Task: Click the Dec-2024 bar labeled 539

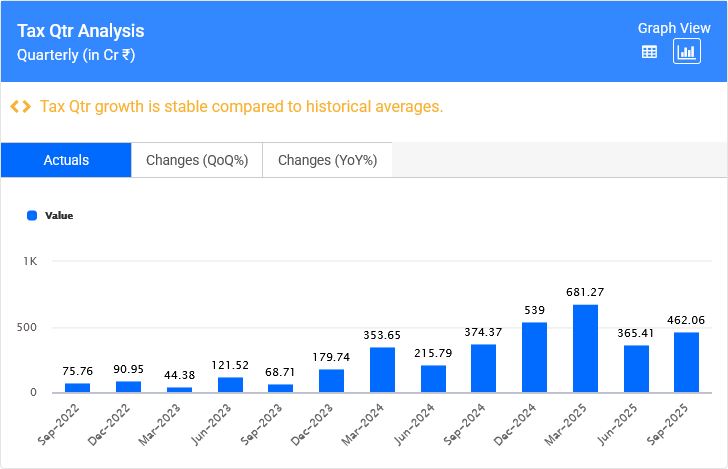Action: point(534,358)
